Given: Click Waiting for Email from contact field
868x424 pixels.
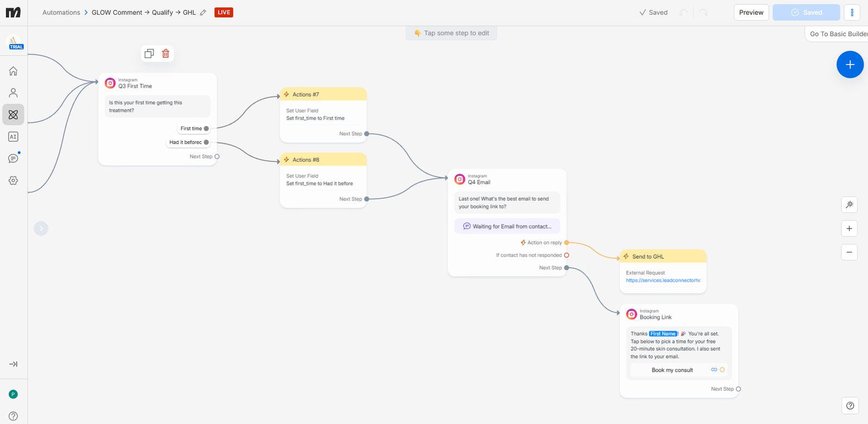Looking at the screenshot, I should pos(507,226).
